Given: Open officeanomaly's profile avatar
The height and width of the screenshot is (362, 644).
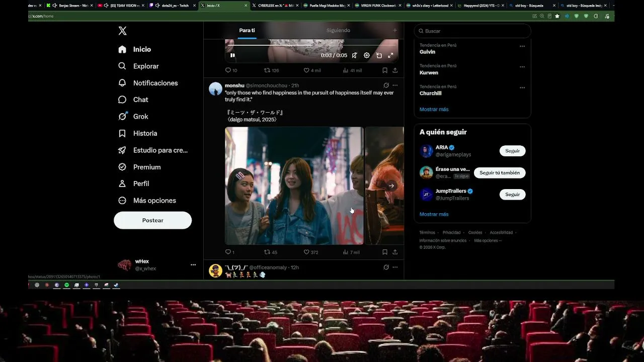Looking at the screenshot, I should tap(215, 270).
